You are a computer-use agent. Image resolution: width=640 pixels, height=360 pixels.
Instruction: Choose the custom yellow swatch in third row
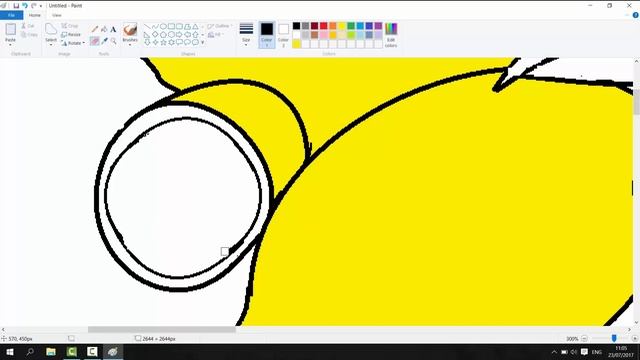pyautogui.click(x=296, y=44)
